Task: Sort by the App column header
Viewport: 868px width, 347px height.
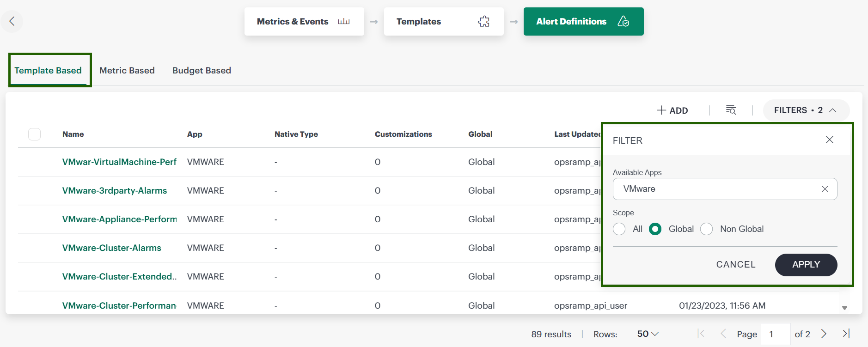Action: point(195,134)
